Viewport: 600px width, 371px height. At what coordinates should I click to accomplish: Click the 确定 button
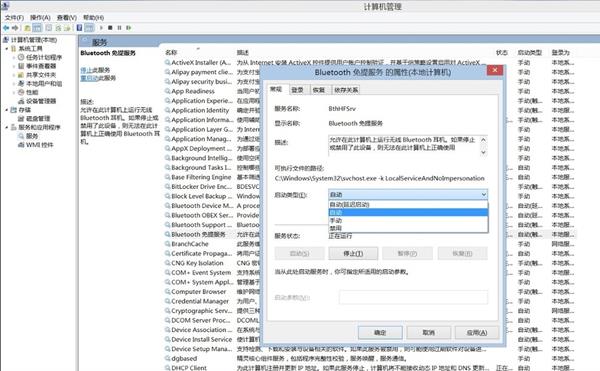coord(380,332)
